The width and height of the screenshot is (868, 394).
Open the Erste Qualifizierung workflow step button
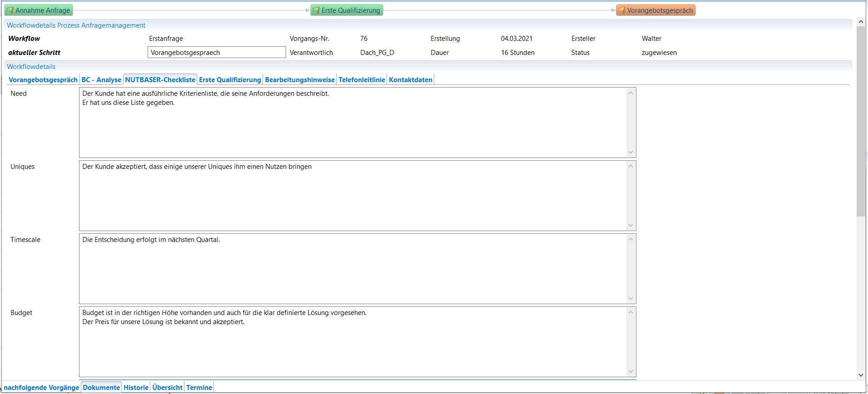[347, 10]
